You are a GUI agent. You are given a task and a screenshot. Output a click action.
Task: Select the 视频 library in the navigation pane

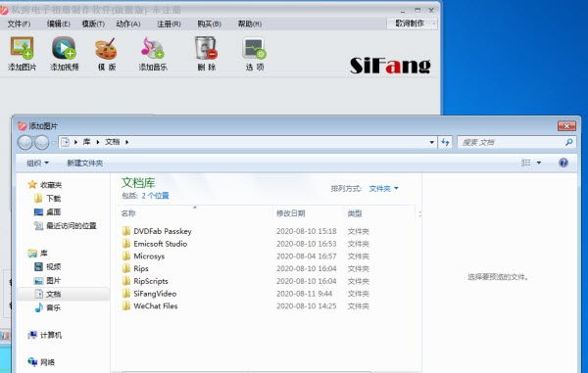tap(53, 266)
